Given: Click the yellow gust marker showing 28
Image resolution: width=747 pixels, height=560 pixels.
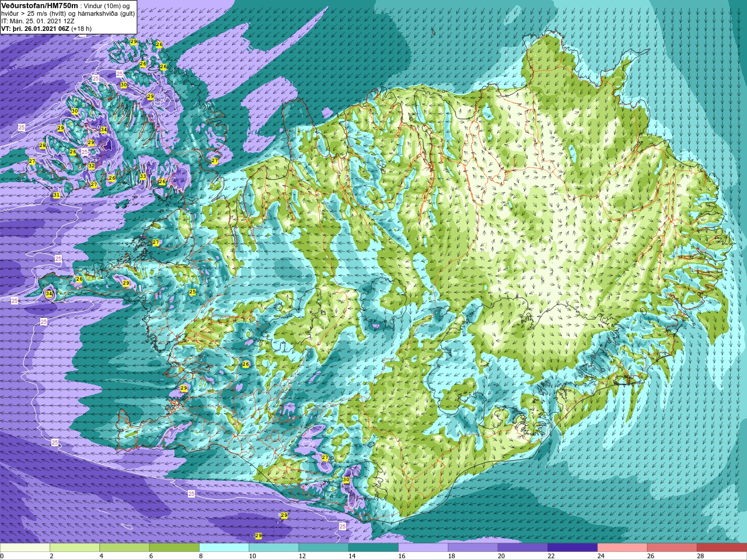Looking at the screenshot, I should pyautogui.click(x=43, y=146).
